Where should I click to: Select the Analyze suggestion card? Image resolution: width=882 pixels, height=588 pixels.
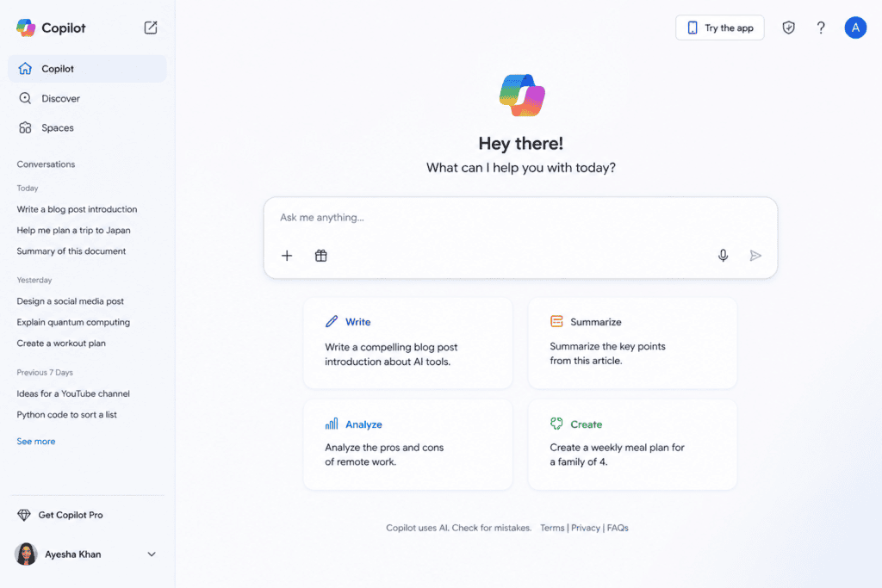[407, 444]
